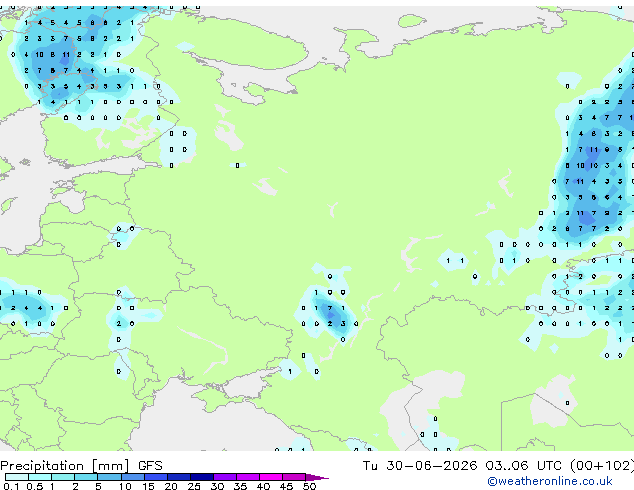
Task: Click the 0.5–1 mm legend color swatch
Action: pos(40,477)
